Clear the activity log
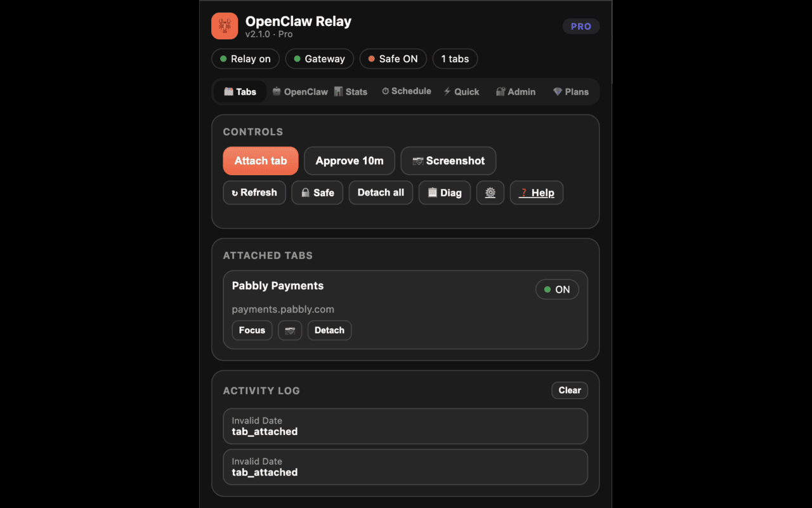 (x=570, y=391)
